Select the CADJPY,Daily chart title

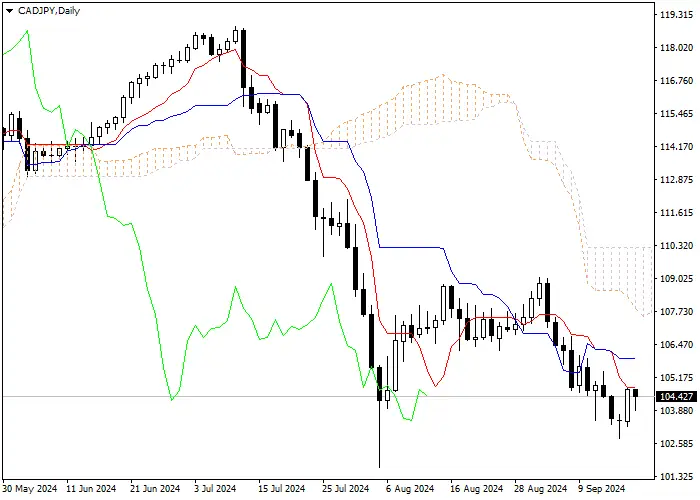pos(49,11)
